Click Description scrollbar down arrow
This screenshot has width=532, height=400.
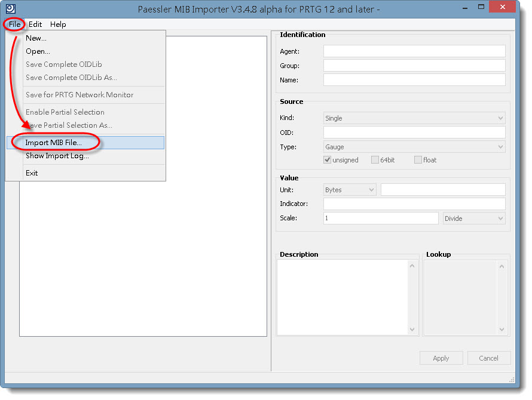[x=412, y=330]
